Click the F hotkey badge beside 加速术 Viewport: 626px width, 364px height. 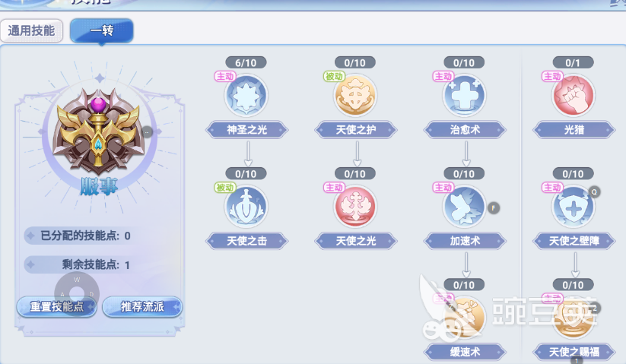coord(494,207)
